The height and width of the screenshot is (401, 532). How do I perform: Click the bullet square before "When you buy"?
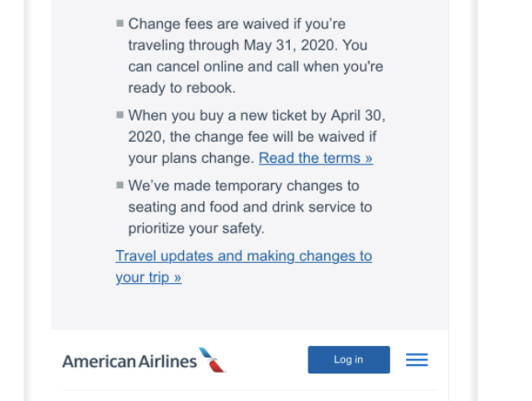120,115
